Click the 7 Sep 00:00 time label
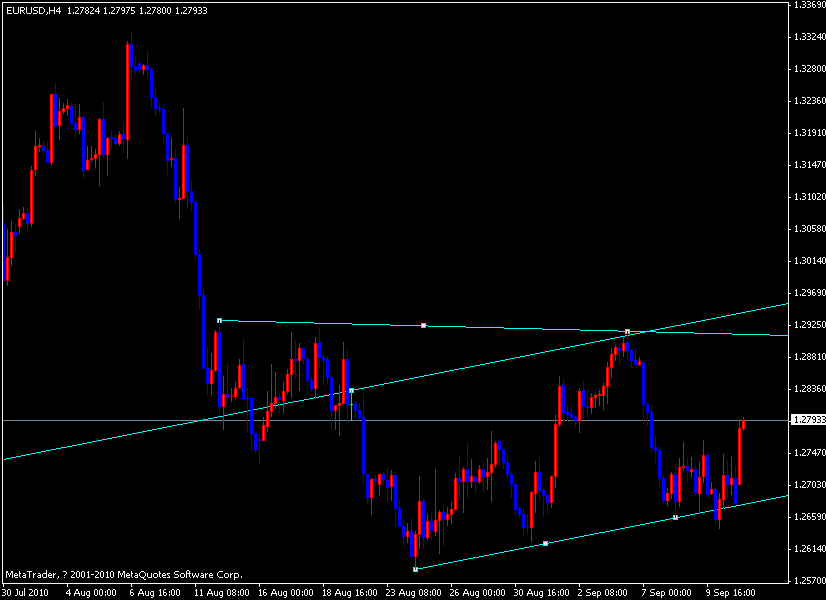 [666, 593]
